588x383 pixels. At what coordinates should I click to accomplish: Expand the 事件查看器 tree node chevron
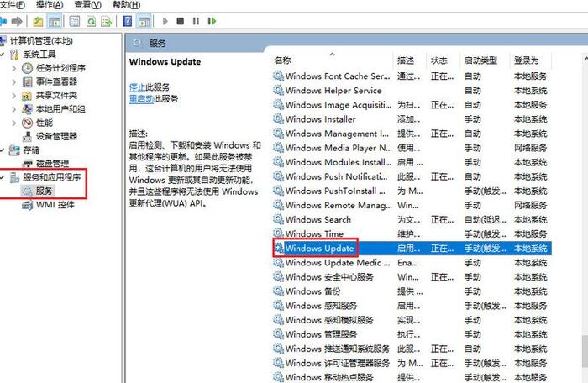pyautogui.click(x=14, y=81)
